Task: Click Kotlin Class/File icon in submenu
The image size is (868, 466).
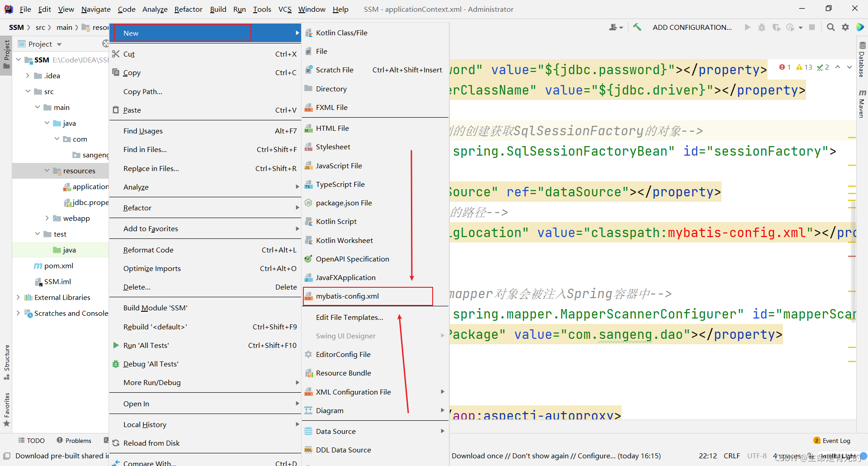Action: pyautogui.click(x=309, y=33)
